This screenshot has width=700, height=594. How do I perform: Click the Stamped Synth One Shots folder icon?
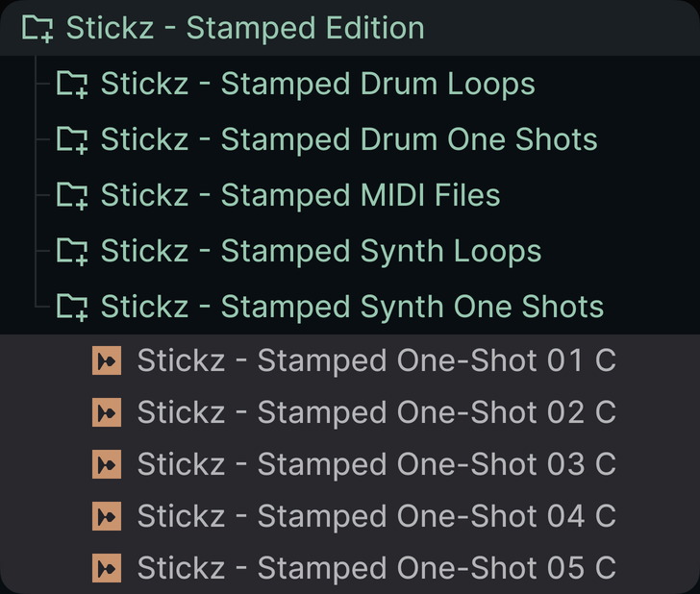72,307
